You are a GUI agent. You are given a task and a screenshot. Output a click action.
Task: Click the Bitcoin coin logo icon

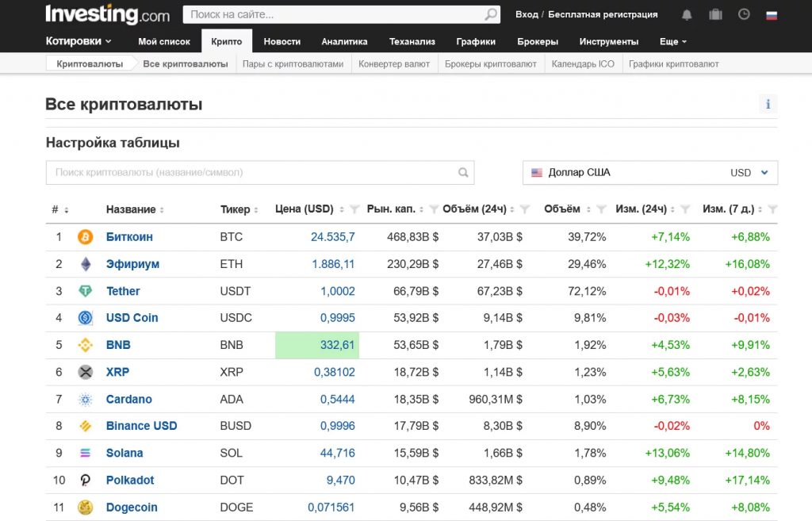tap(85, 237)
